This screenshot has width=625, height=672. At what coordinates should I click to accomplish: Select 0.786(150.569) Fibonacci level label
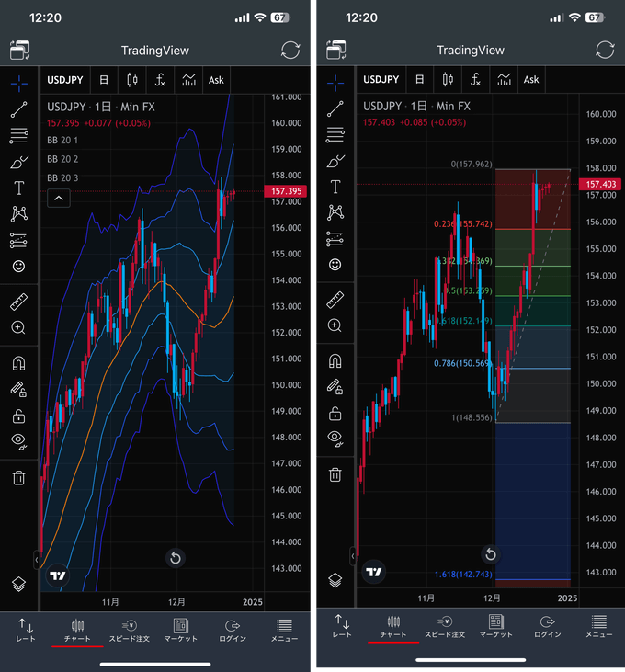(462, 363)
